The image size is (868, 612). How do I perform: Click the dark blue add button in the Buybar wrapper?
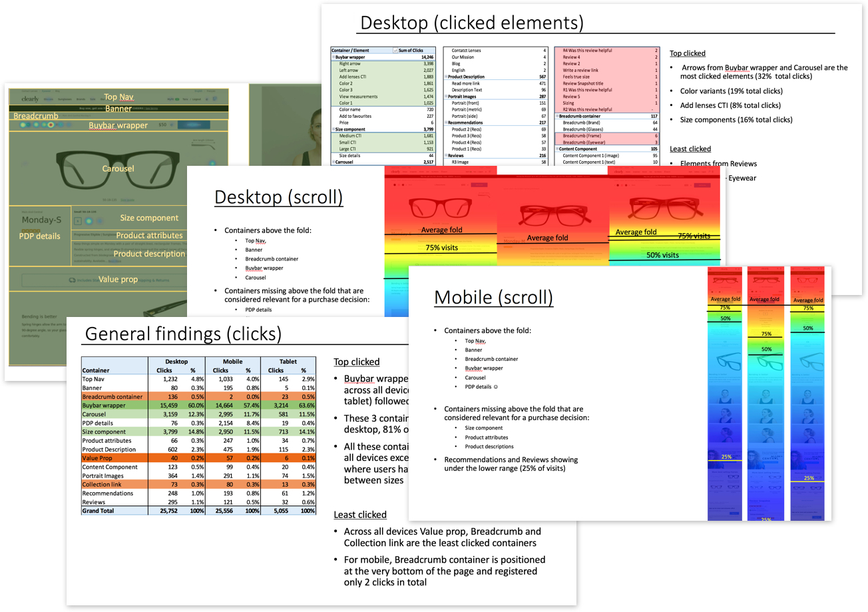click(192, 125)
